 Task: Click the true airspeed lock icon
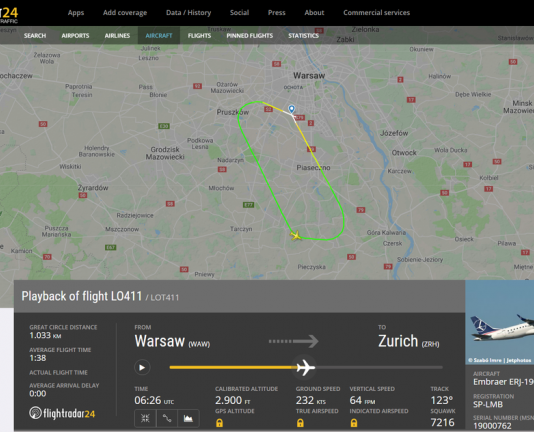(300, 423)
